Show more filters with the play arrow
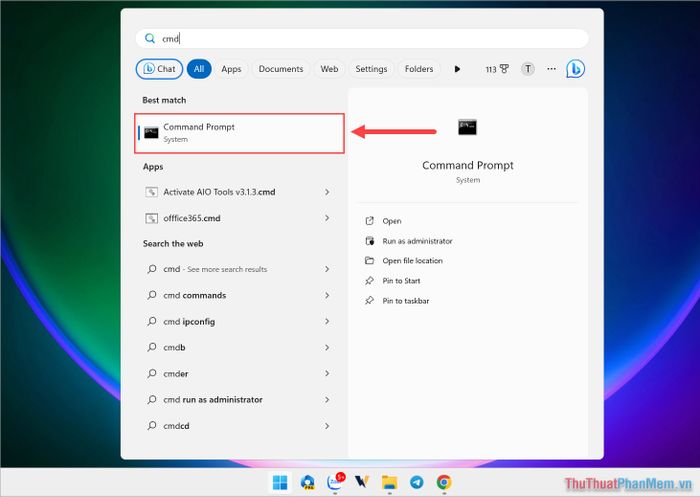Viewport: 700px width, 497px height. pos(457,69)
